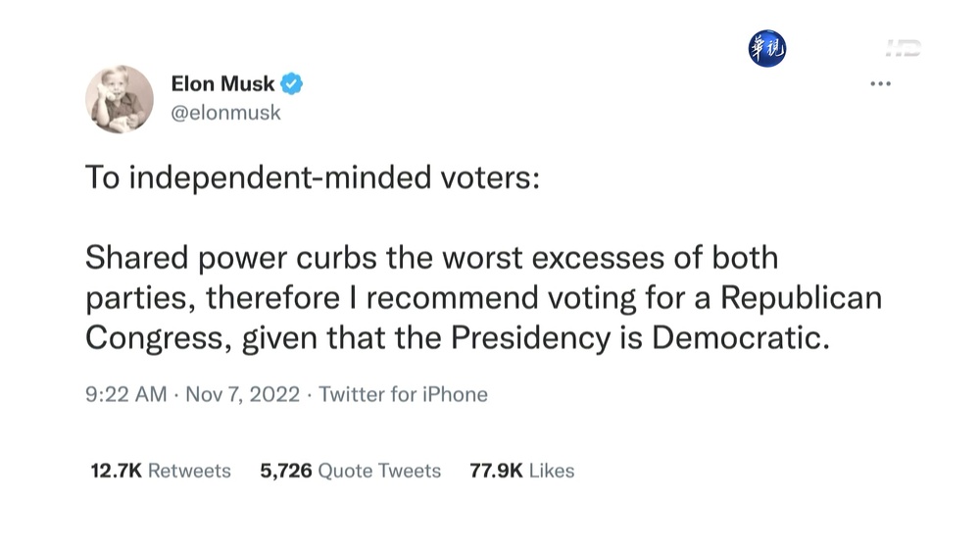This screenshot has width=980, height=552.
Task: Click the Elon Musk display name
Action: pyautogui.click(x=222, y=84)
